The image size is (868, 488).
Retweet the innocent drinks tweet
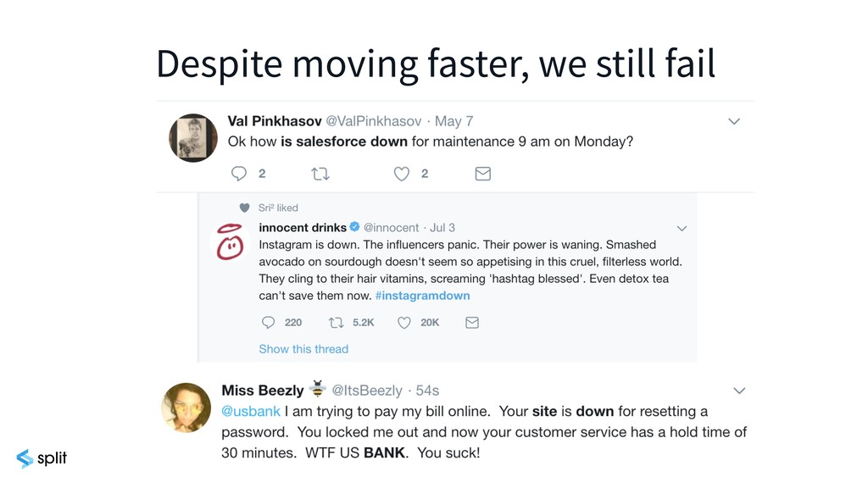click(x=337, y=323)
